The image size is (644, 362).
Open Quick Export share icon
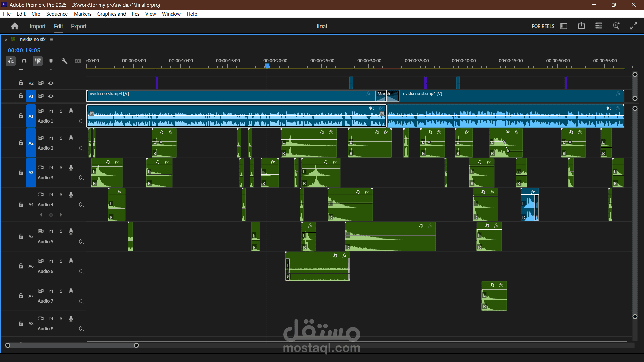tap(581, 26)
